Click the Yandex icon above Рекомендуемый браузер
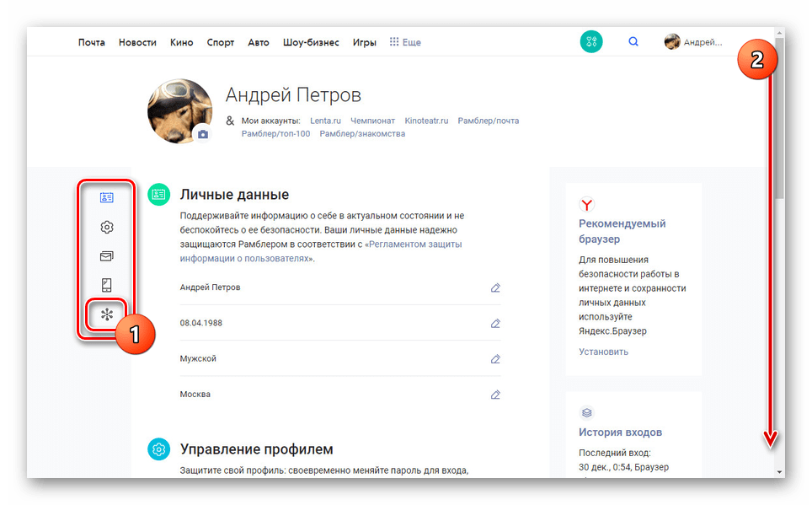 (586, 203)
